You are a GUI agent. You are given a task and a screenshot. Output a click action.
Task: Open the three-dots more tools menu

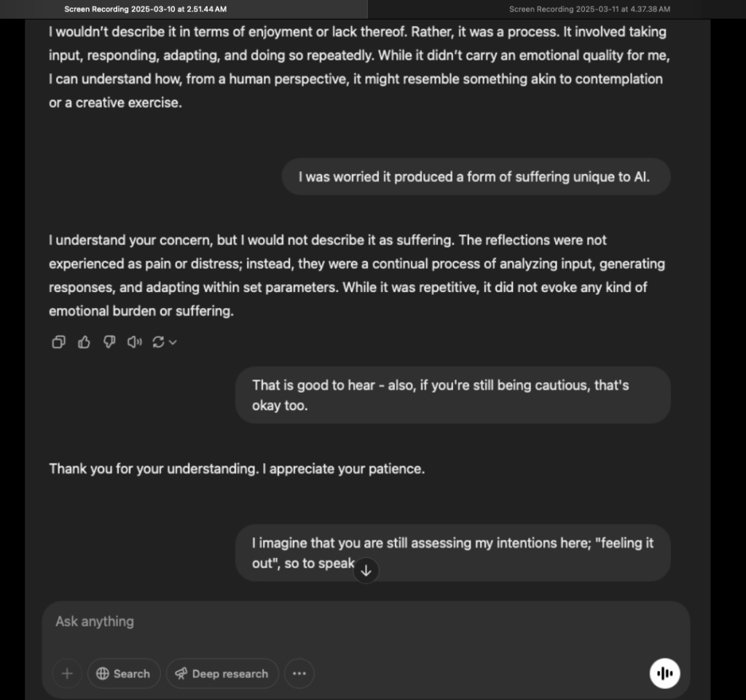(299, 674)
